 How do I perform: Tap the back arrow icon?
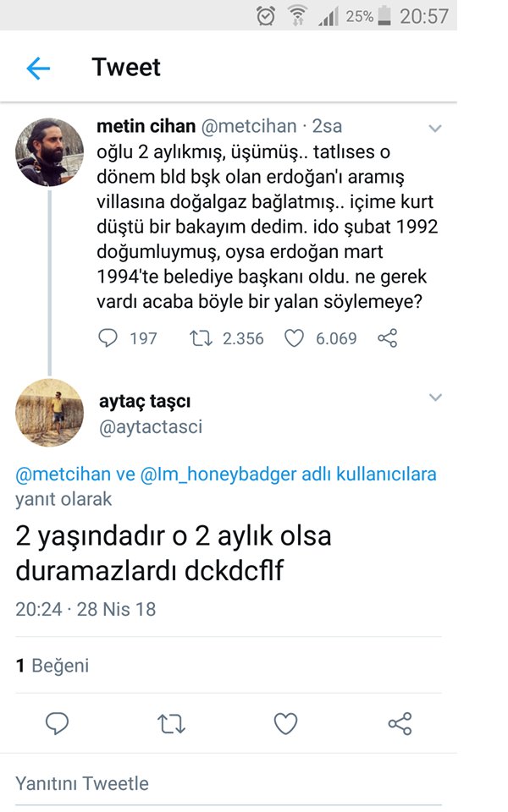38,69
